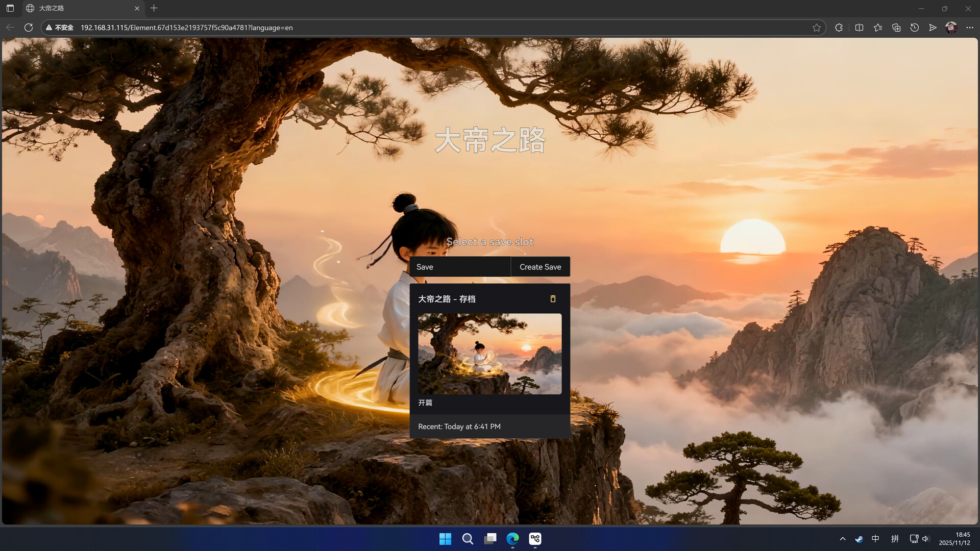Go back using the browser back arrow
This screenshot has width=980, height=551.
[10, 28]
